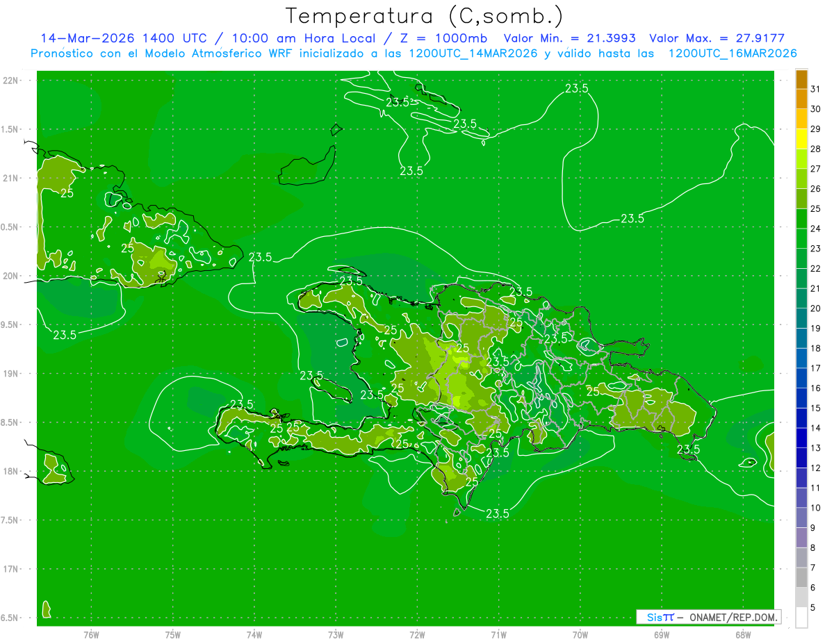
Task: Click the 72W longitude axis label
Action: (418, 634)
